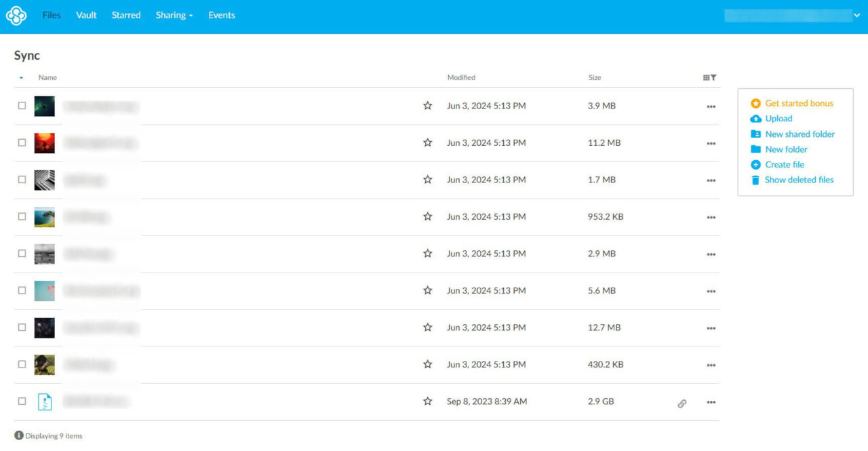The image size is (868, 451).
Task: Toggle the grid view filter icon
Action: pos(710,78)
